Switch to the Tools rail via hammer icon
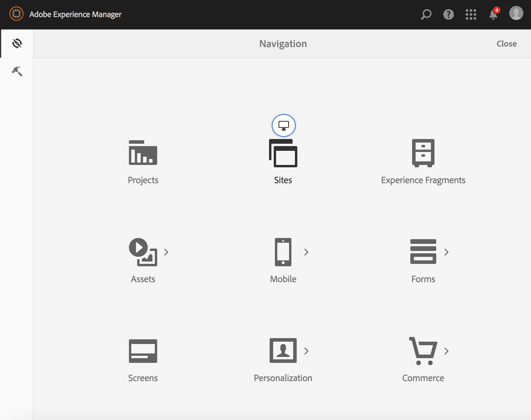Image resolution: width=531 pixels, height=420 pixels. pyautogui.click(x=17, y=72)
